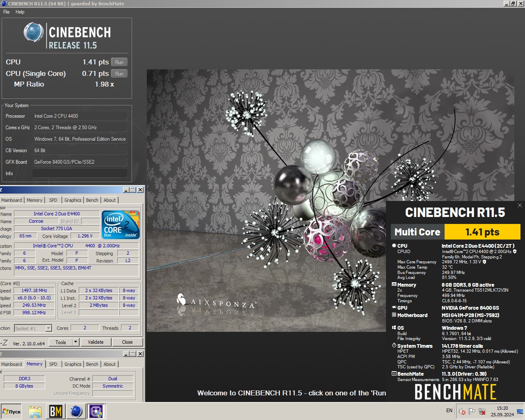Click the BENCHMATE logo at panel bottom
Screen dimensions: 525x420
[455, 392]
